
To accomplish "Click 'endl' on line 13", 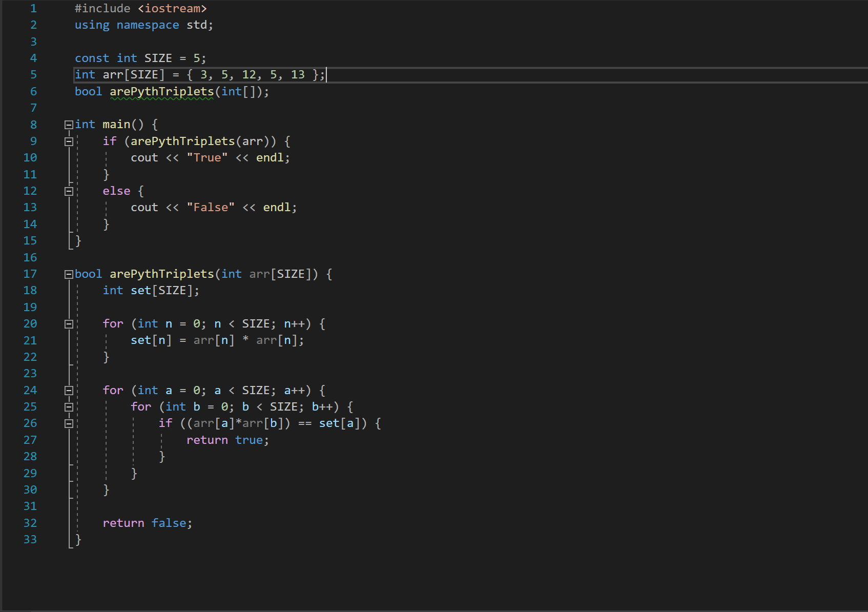I will (x=277, y=208).
